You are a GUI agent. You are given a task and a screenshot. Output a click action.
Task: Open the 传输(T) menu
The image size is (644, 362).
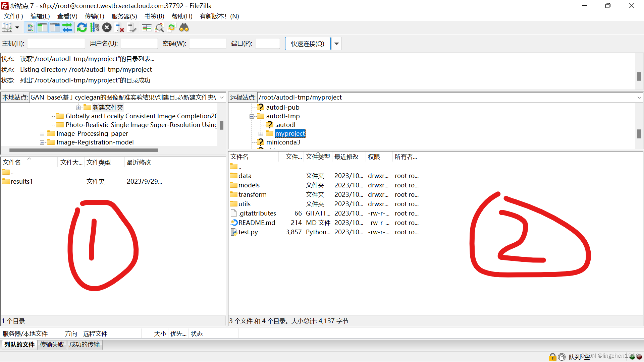pyautogui.click(x=94, y=16)
